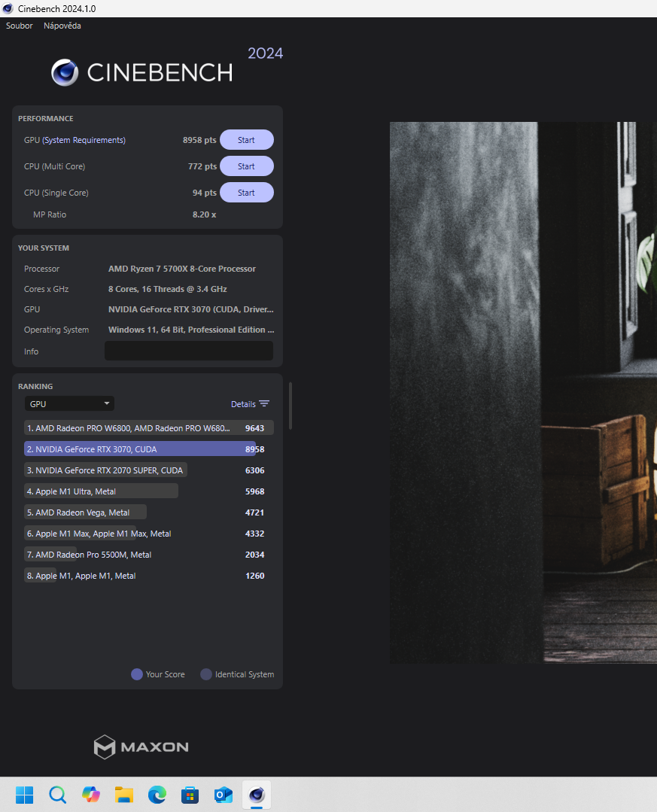Open File Explorer from taskbar

(124, 795)
